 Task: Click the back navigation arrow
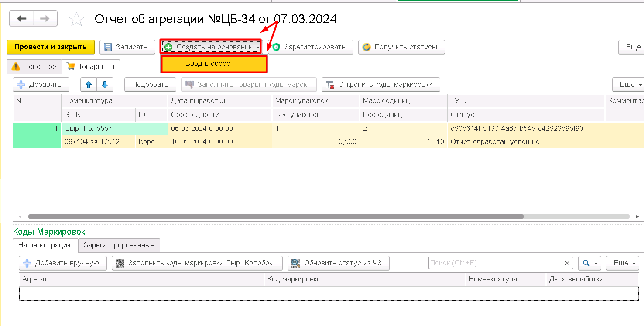[x=21, y=18]
